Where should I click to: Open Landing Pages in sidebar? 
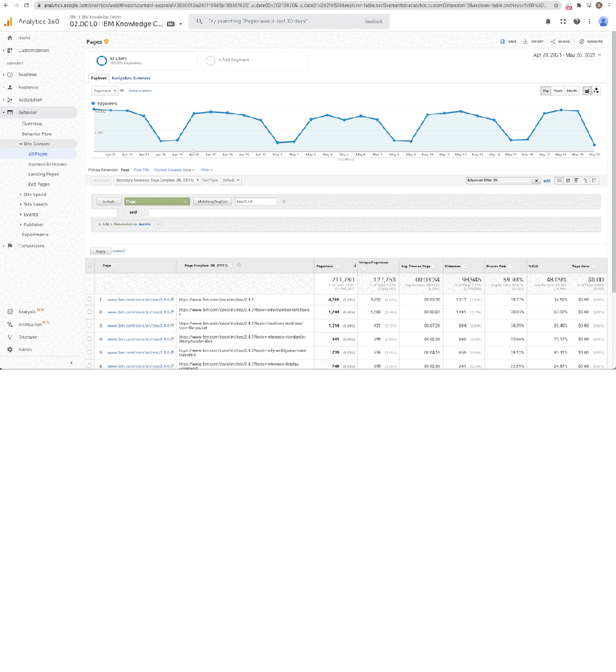point(43,175)
